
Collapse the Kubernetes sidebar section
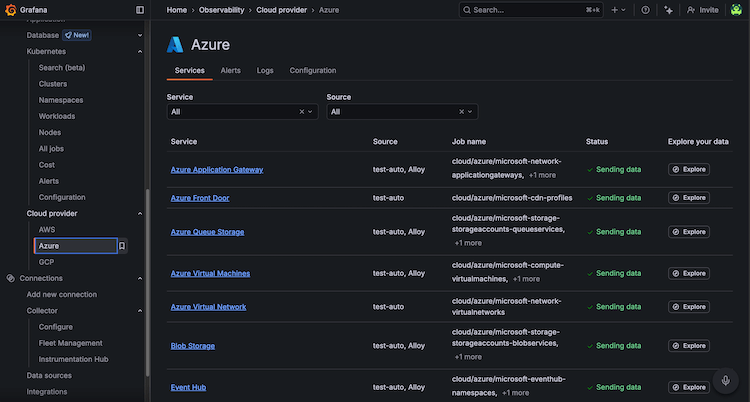(x=139, y=51)
